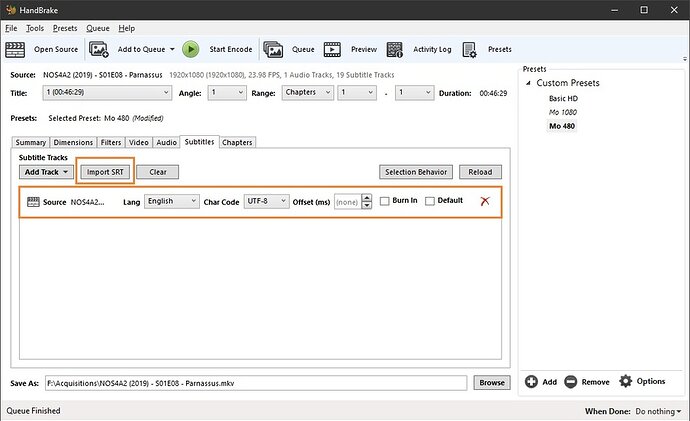Click the Options label
This screenshot has height=421, width=690.
pos(650,381)
